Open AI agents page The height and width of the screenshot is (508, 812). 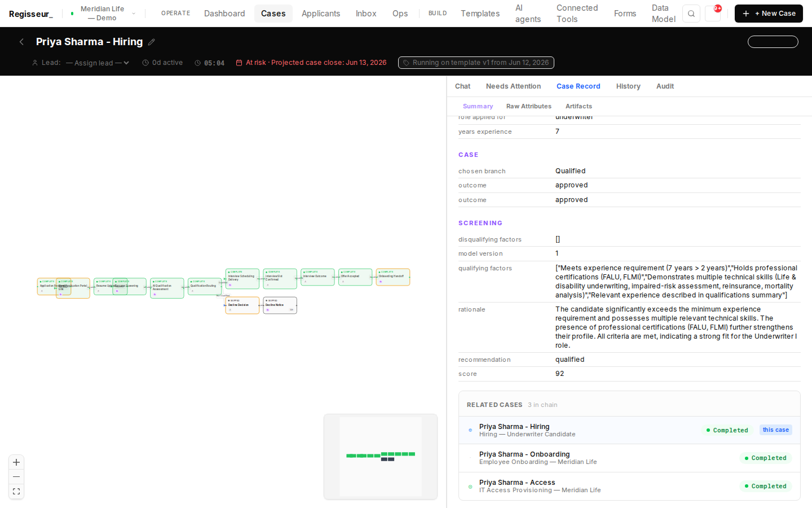click(x=528, y=14)
